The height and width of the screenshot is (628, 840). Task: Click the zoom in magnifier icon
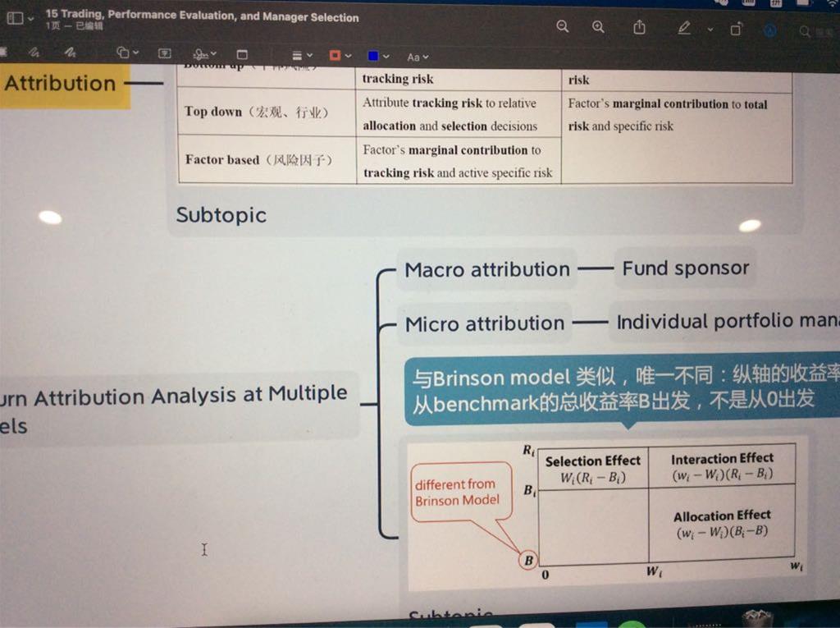point(598,27)
